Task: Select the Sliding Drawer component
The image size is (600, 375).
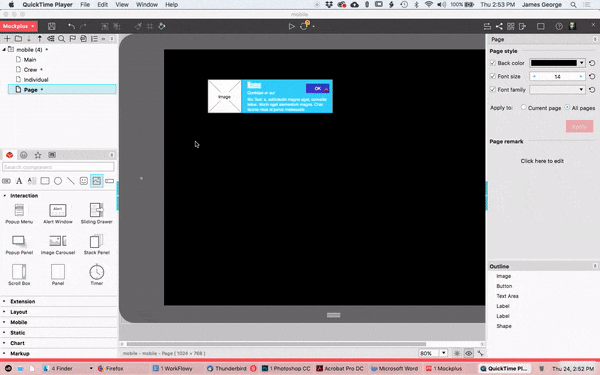Action: [96, 214]
